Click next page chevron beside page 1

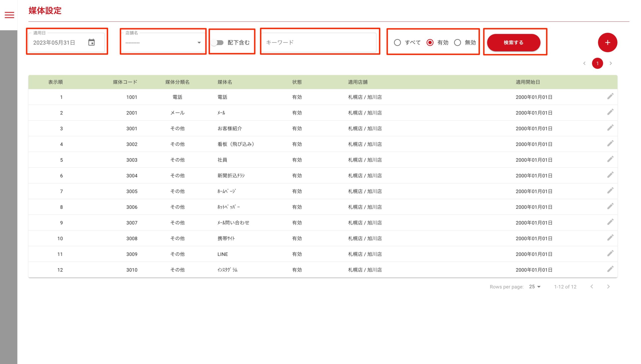click(610, 63)
